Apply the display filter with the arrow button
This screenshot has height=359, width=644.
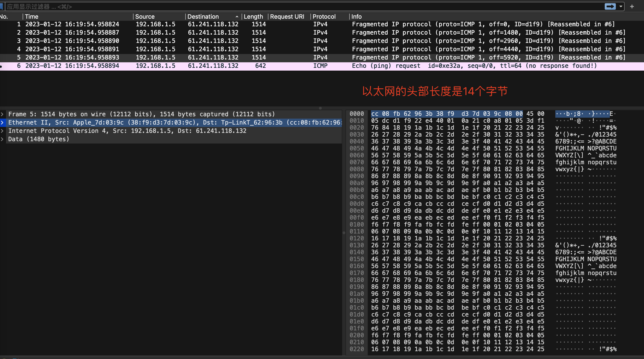(x=610, y=6)
